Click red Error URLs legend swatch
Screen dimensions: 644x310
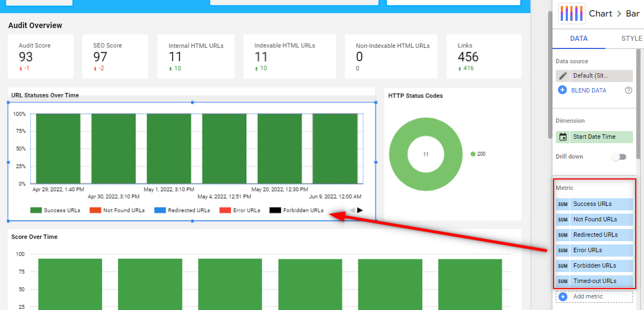(226, 210)
